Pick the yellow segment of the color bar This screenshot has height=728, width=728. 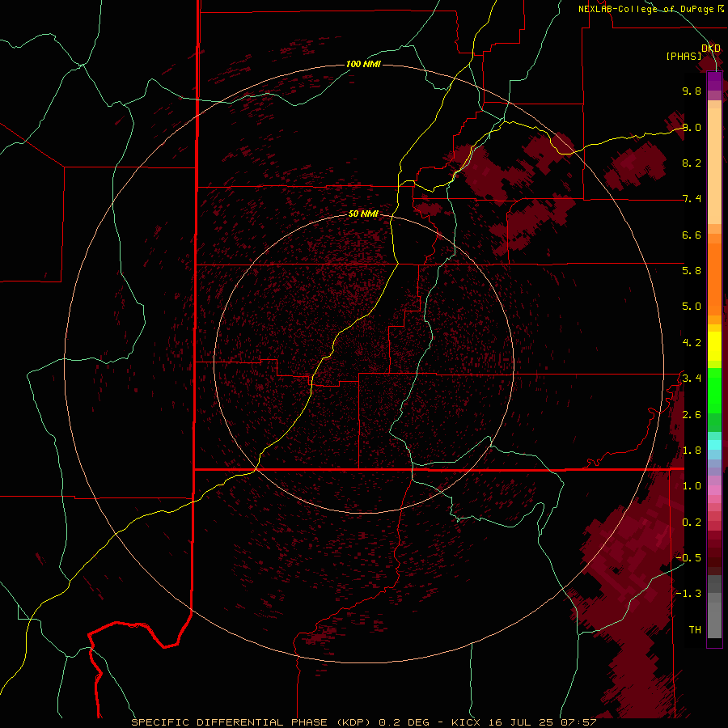pyautogui.click(x=714, y=346)
